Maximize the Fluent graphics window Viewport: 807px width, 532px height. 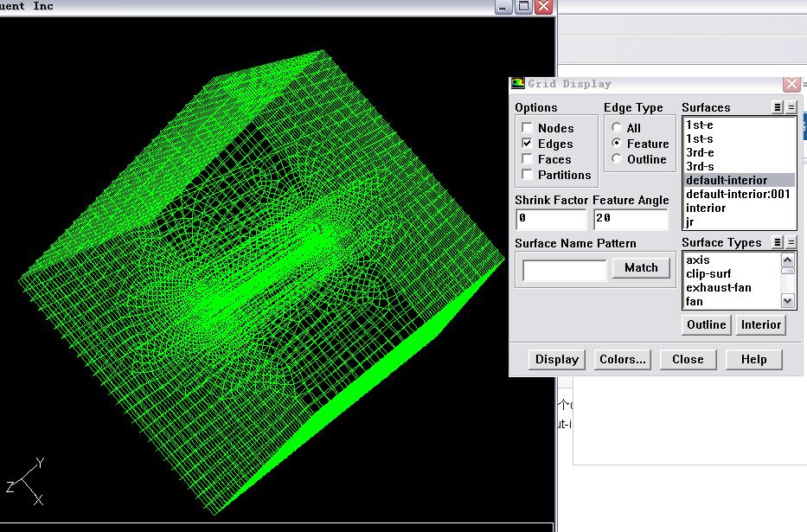(x=524, y=6)
